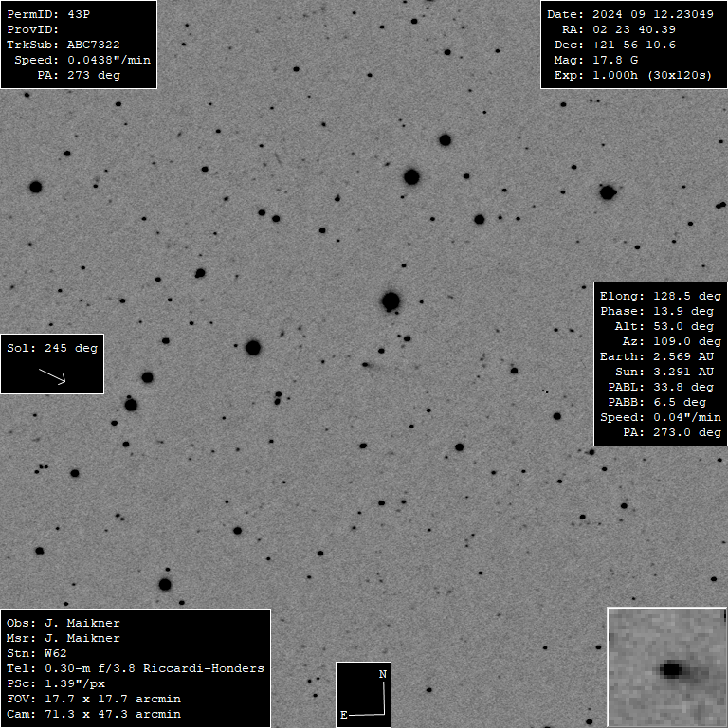
Task: Open the comet close-up inset thumbnail
Action: (665, 667)
